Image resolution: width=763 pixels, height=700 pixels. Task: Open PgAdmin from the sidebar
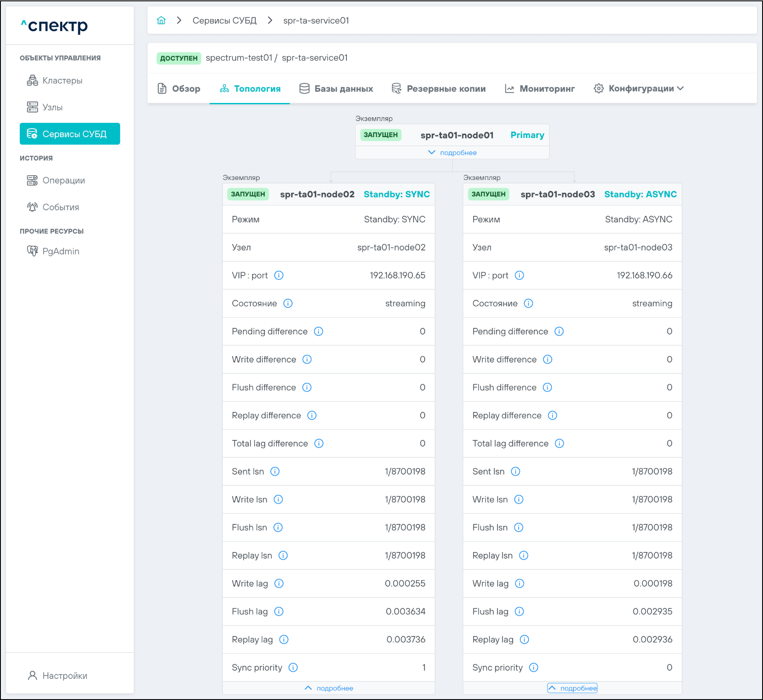[x=61, y=251]
